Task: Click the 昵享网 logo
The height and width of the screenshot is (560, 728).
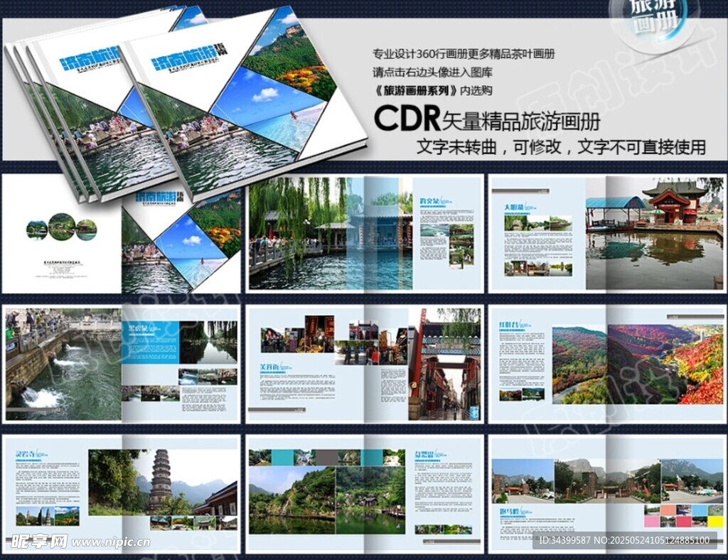Action: click(x=39, y=541)
